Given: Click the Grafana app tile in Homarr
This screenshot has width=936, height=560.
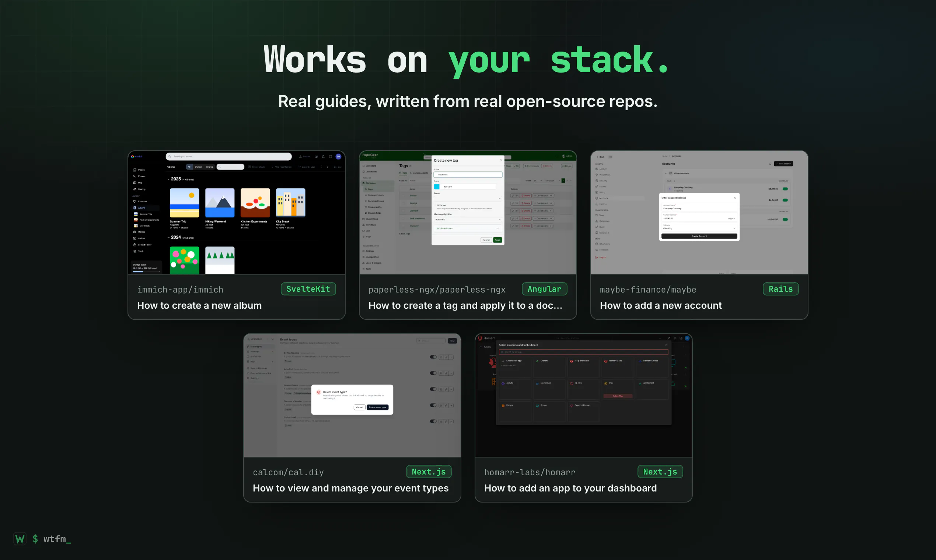Looking at the screenshot, I should tap(549, 367).
